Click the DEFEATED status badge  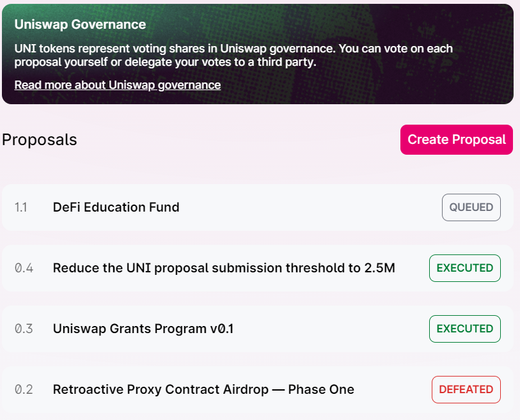(x=466, y=389)
